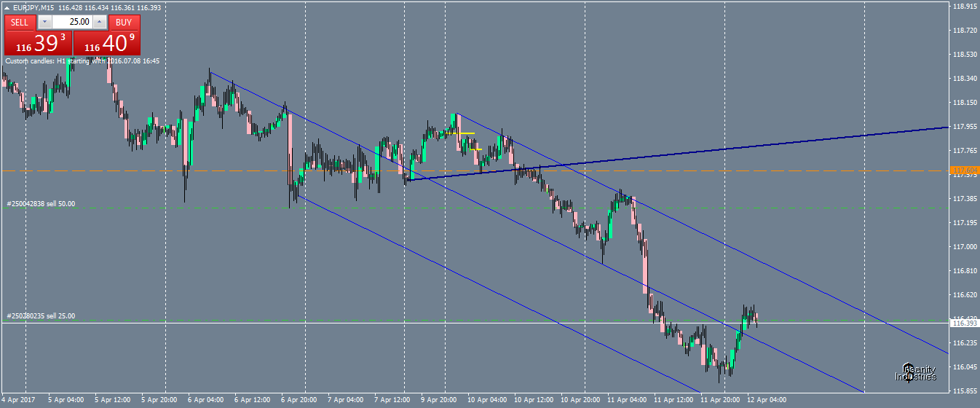Click the 117.000 price scale label
Screen dimensions: 980x408
(x=965, y=246)
